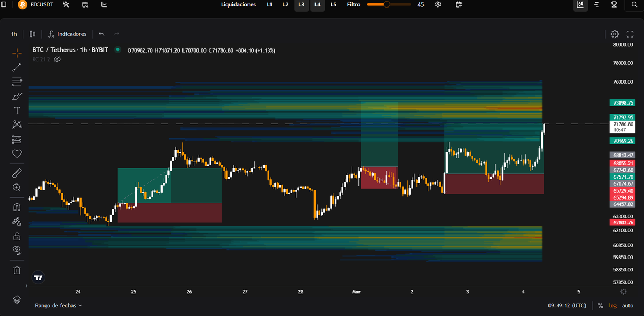The height and width of the screenshot is (316, 644).
Task: Select the Liquidaciones tab
Action: click(x=238, y=5)
